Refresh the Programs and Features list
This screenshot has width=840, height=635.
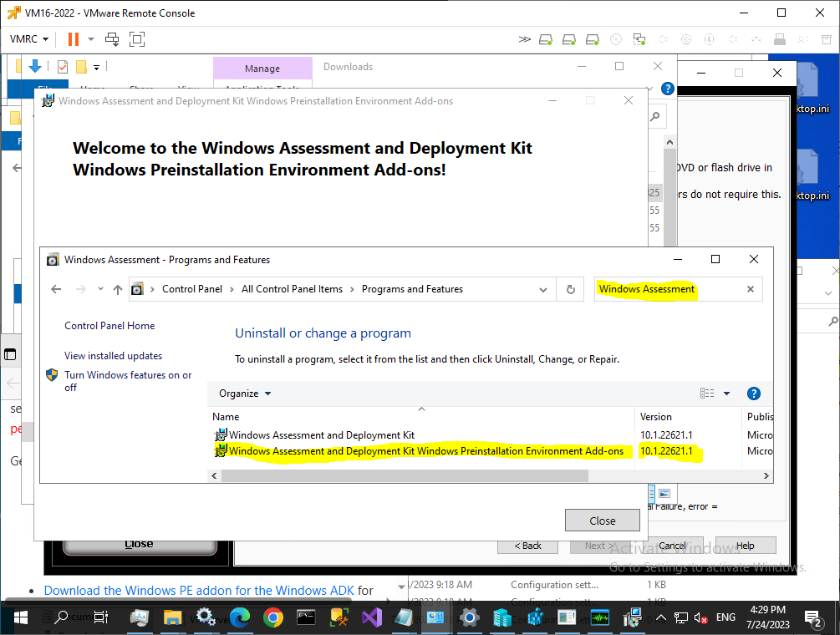[x=571, y=290]
